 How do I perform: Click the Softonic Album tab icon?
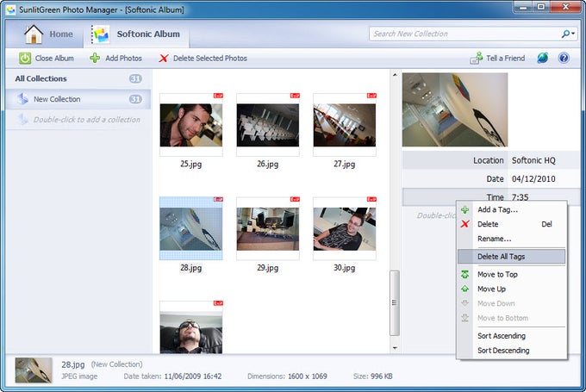tap(101, 34)
